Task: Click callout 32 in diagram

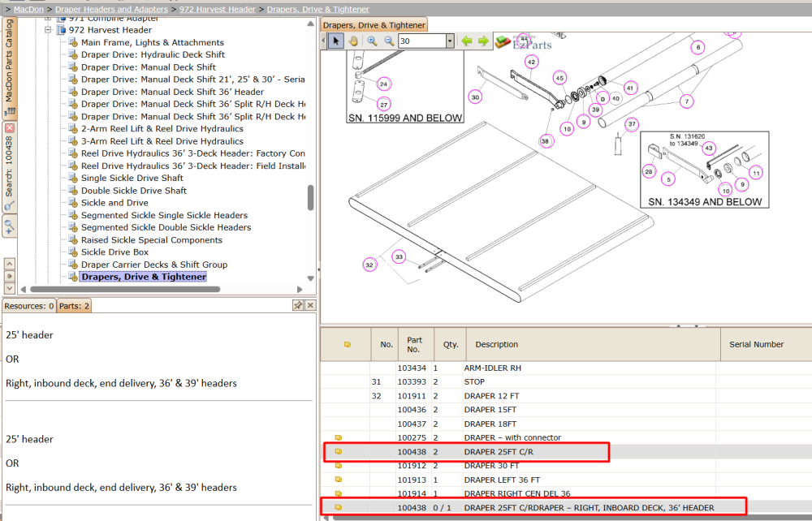Action: click(369, 265)
